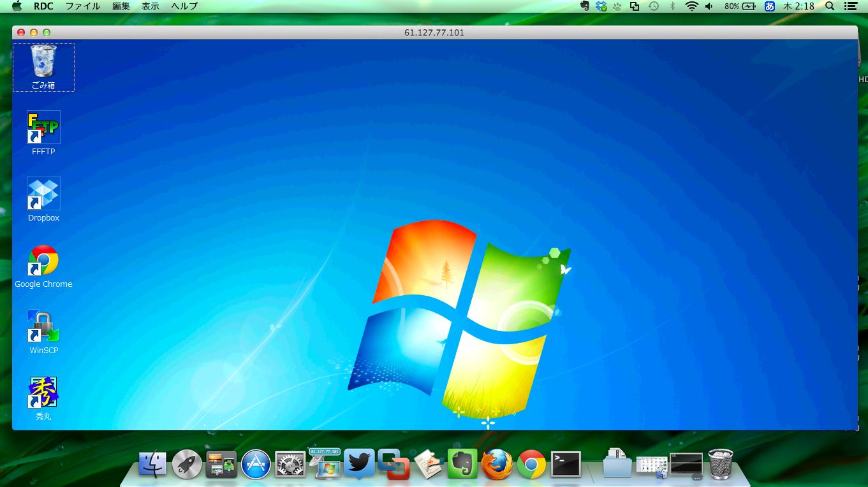Image resolution: width=868 pixels, height=487 pixels.
Task: Open Terminal from the Dock
Action: (566, 464)
